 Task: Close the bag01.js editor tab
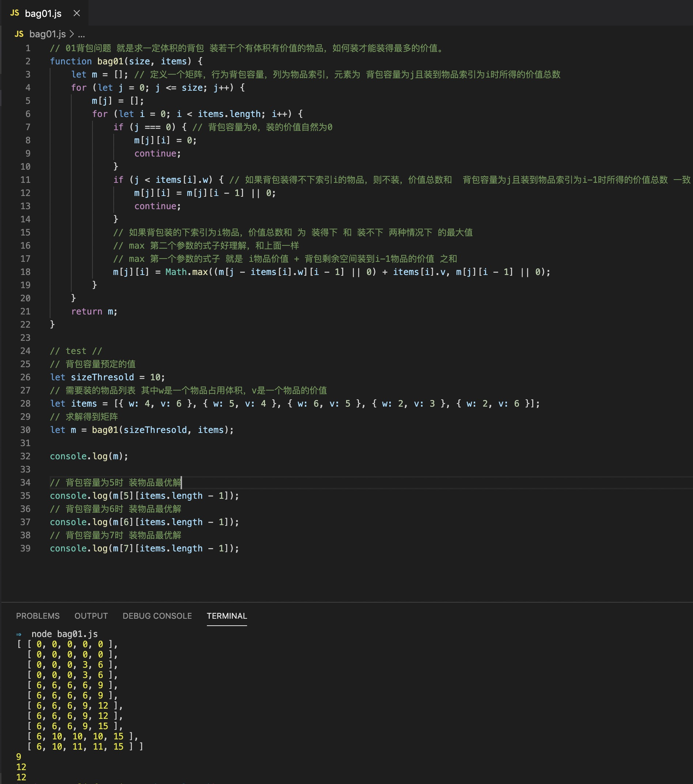tap(77, 13)
